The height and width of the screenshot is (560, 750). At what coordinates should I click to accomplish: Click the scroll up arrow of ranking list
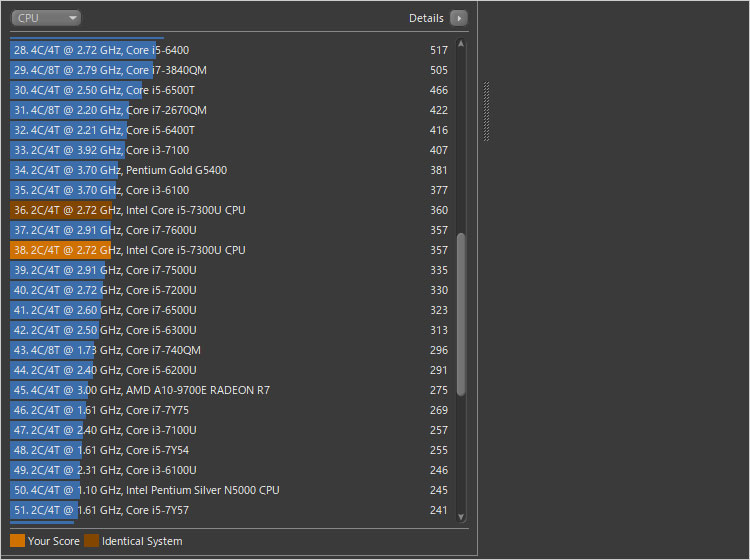click(x=461, y=44)
